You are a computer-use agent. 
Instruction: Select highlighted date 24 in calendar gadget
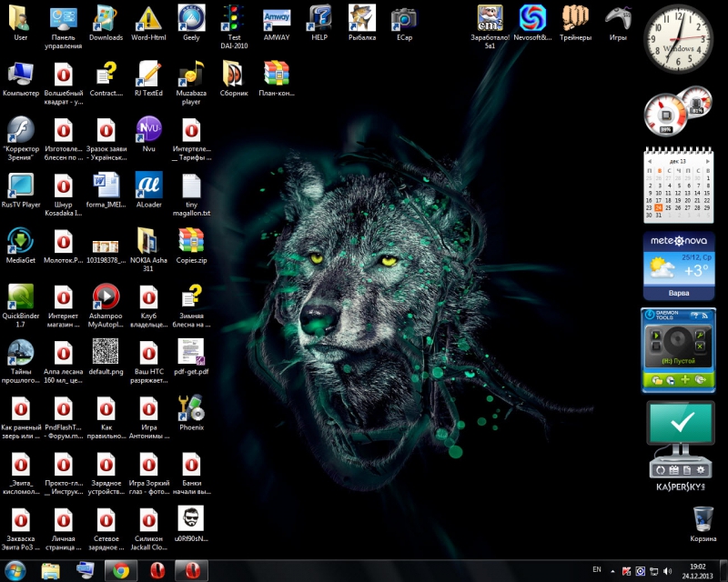pyautogui.click(x=658, y=207)
